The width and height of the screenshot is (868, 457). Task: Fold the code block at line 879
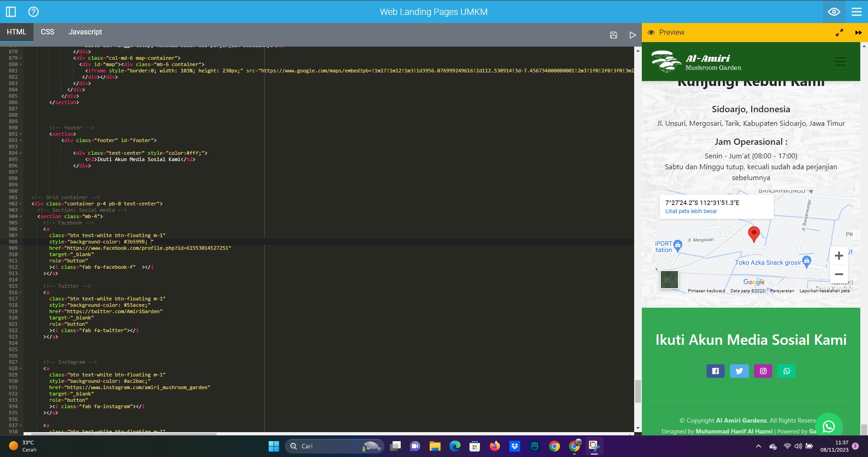[x=21, y=58]
